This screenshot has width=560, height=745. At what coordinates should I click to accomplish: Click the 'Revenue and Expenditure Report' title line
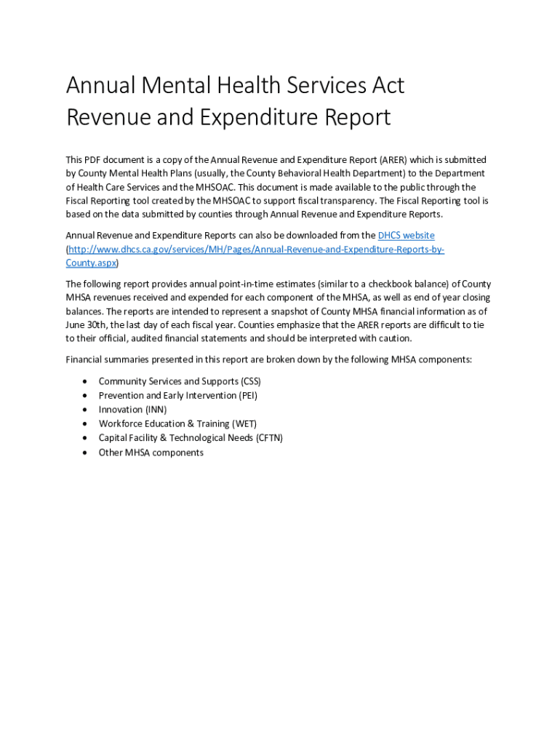pos(228,117)
